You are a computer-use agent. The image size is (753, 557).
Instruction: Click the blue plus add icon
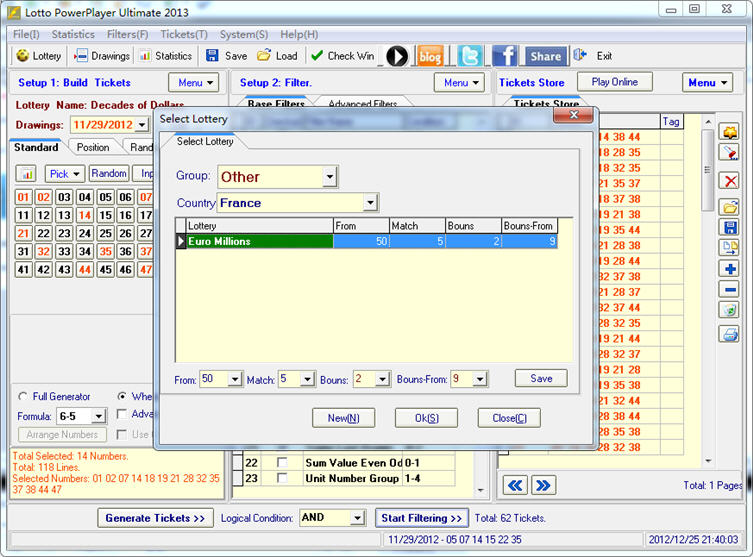click(x=730, y=268)
